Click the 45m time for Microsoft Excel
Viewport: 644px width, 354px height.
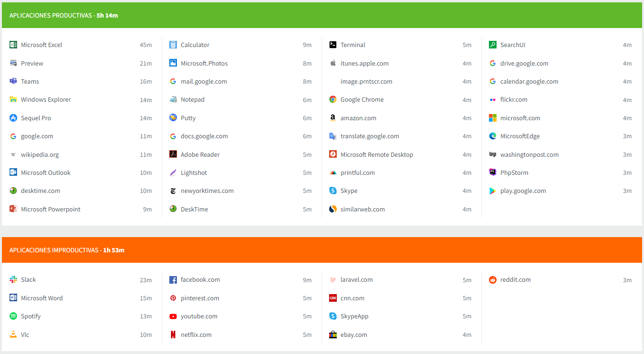(146, 45)
